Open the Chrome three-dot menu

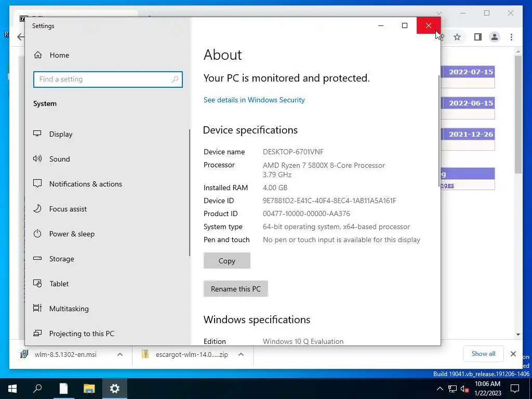[x=511, y=37]
